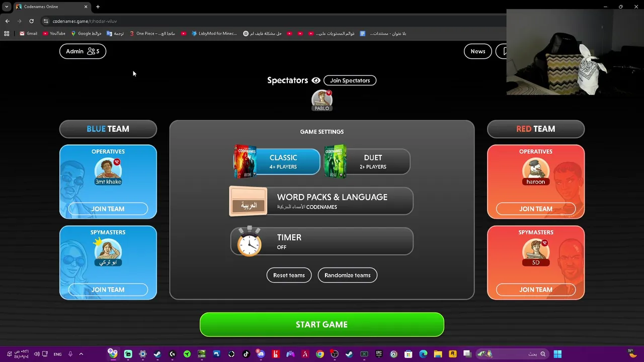Screen dimensions: 644x362
Task: Click the Blue Team header
Action: pyautogui.click(x=108, y=129)
